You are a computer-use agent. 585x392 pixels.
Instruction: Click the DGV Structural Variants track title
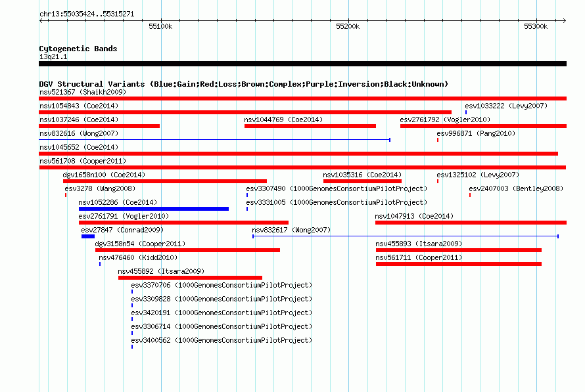coord(243,84)
